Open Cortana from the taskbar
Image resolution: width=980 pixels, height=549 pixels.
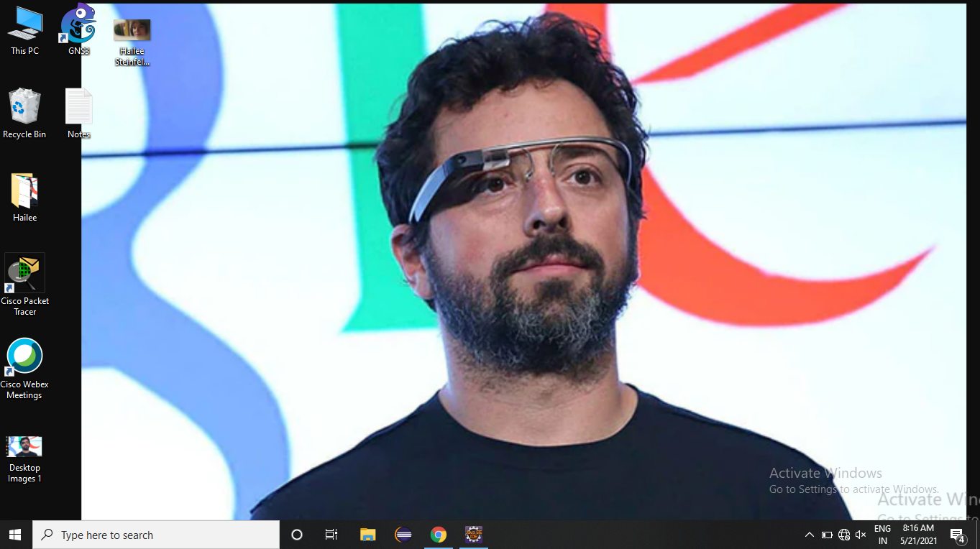pos(296,535)
